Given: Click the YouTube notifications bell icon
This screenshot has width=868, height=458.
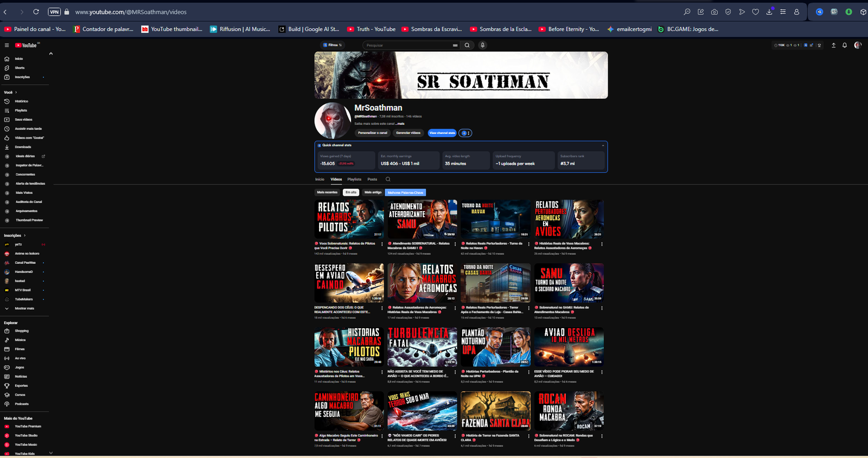Looking at the screenshot, I should 845,46.
